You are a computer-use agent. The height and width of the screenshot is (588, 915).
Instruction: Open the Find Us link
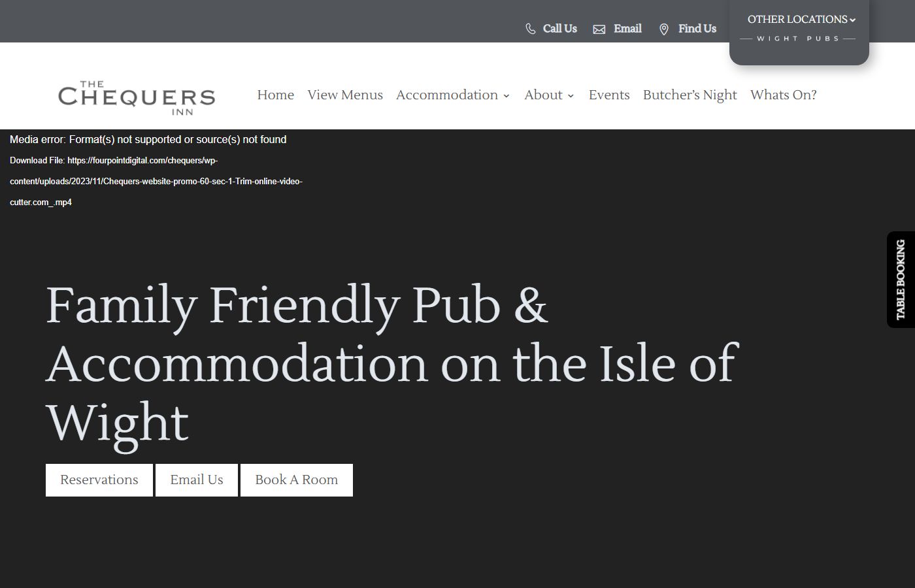click(697, 29)
